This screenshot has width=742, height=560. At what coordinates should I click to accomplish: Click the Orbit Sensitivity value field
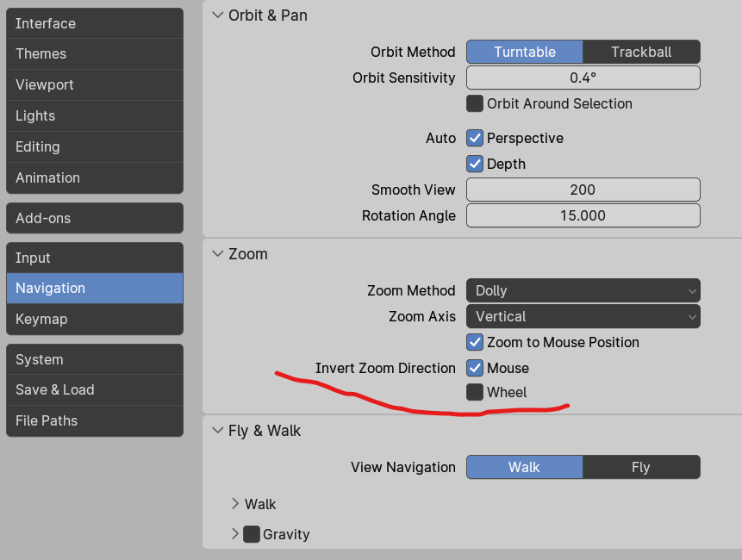pos(583,78)
